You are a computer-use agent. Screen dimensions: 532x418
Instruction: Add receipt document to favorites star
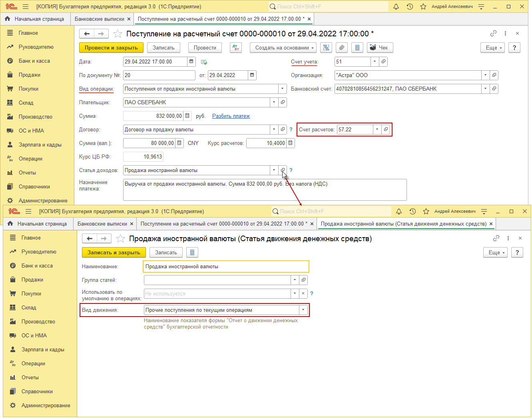(118, 34)
